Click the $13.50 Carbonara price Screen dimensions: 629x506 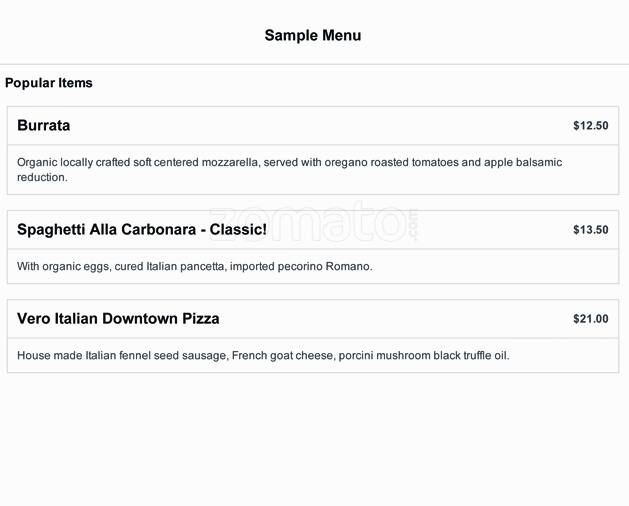590,230
